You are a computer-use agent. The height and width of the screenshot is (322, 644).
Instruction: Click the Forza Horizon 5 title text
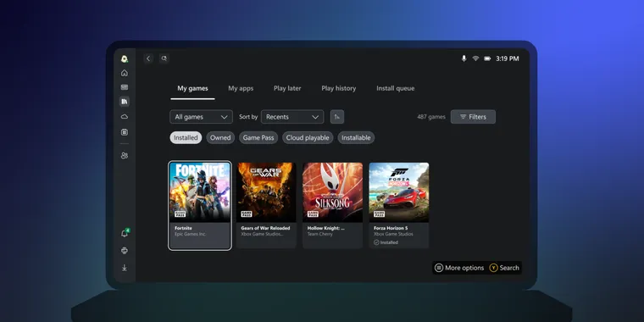[391, 228]
